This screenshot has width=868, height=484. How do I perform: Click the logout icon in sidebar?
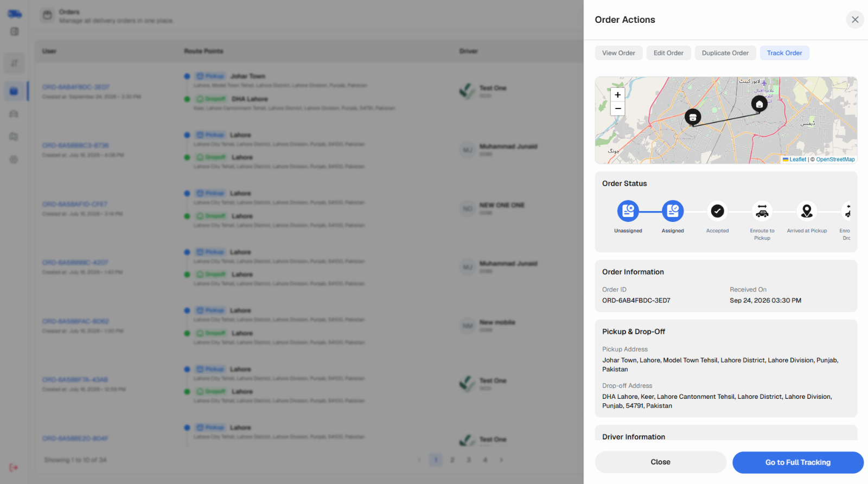pyautogui.click(x=14, y=467)
